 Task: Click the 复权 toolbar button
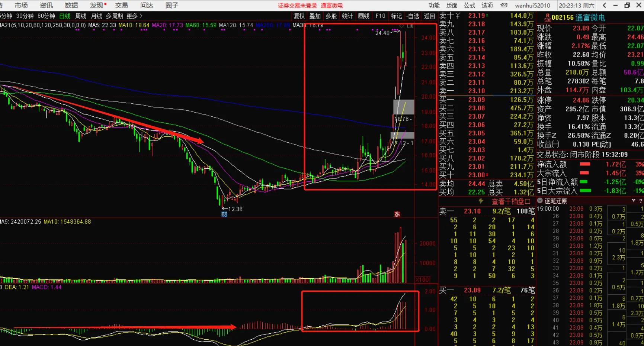[x=299, y=16]
